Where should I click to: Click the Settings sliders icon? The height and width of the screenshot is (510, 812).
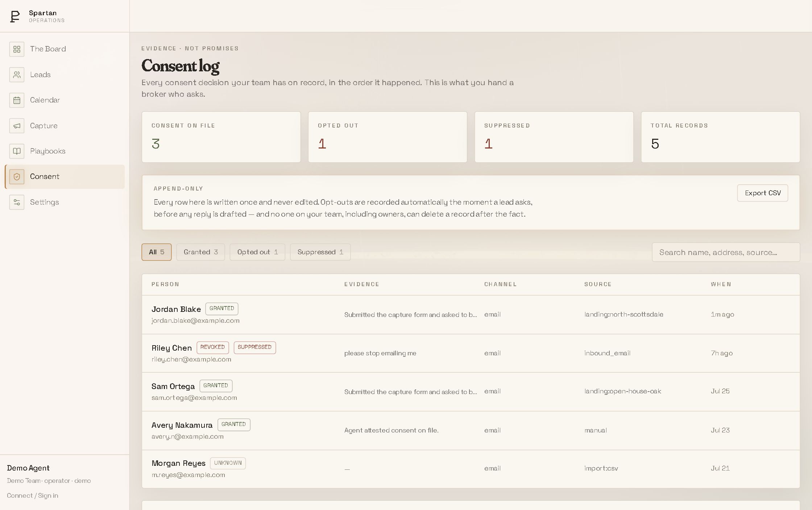pos(17,202)
